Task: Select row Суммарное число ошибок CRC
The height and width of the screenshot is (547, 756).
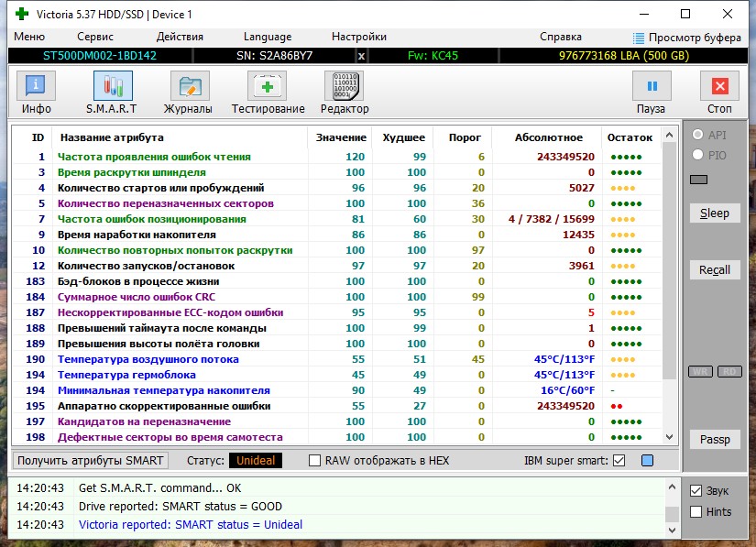Action: [x=336, y=297]
